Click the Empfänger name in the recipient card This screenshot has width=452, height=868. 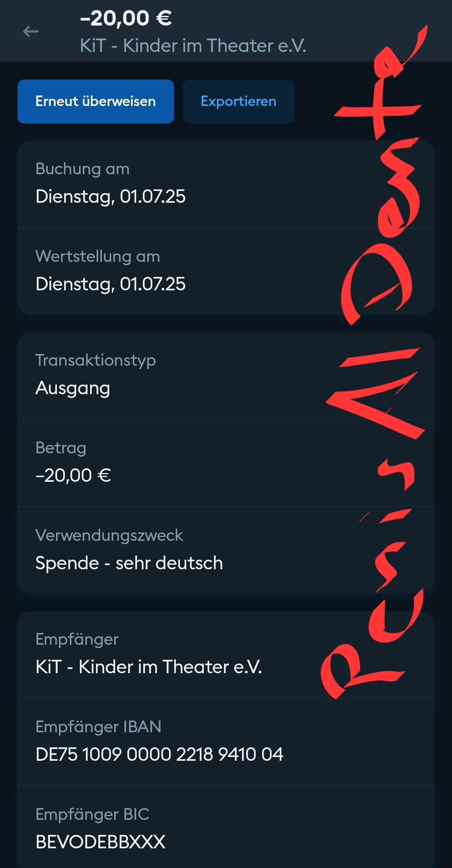point(149,667)
